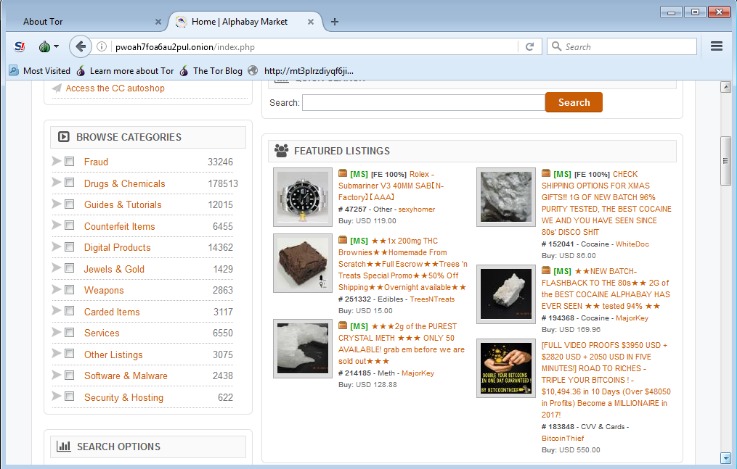Expand the Drugs & Chemicals arrow
Viewport: 737px width, 469px height.
pyautogui.click(x=56, y=182)
